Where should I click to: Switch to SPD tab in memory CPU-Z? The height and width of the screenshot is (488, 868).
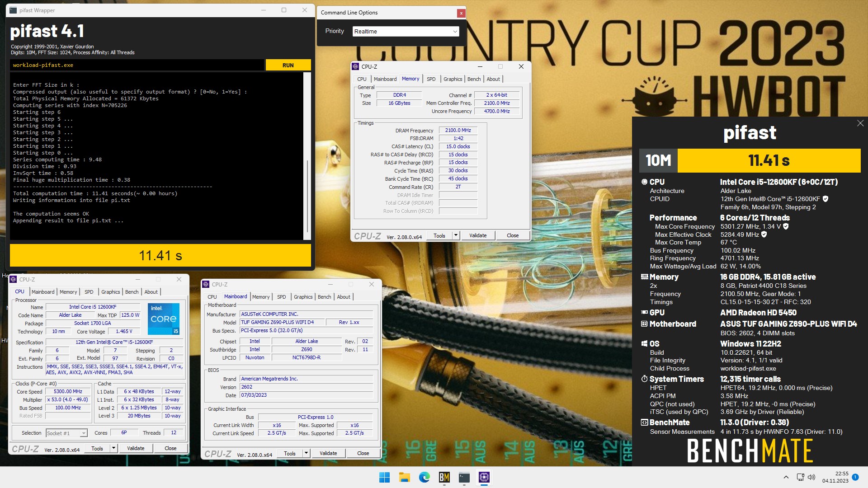[431, 79]
